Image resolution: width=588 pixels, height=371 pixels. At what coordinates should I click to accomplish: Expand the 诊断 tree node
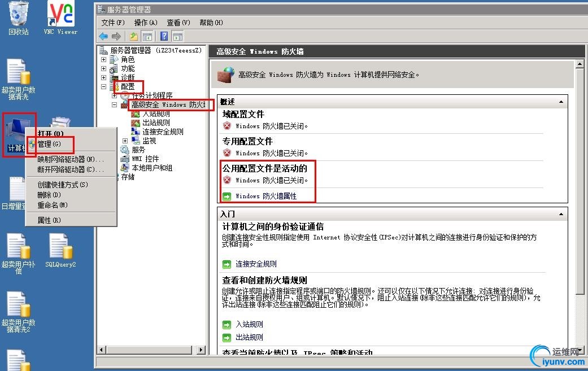click(x=103, y=77)
